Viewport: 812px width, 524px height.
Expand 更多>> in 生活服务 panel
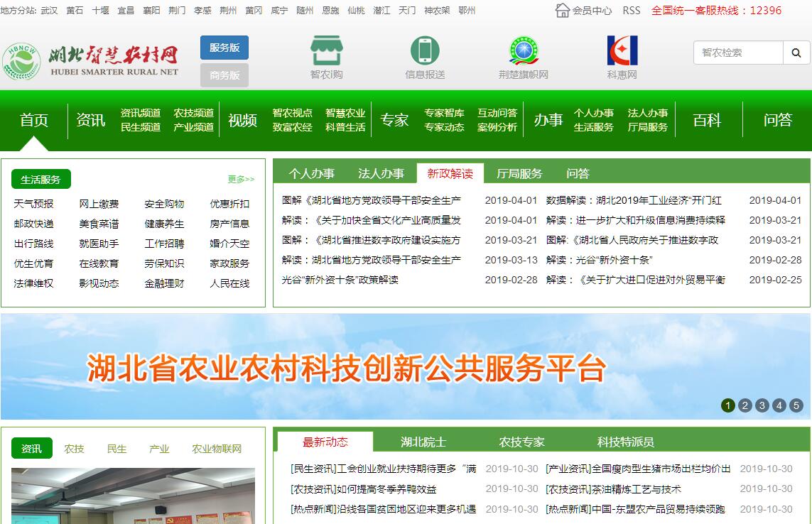click(241, 180)
